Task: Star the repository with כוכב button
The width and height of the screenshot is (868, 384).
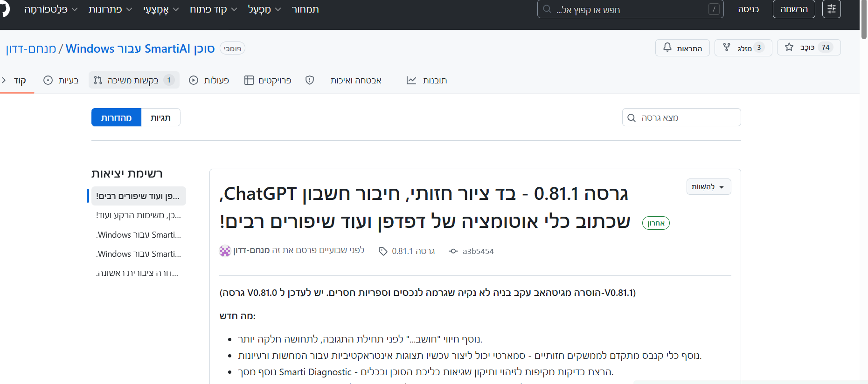Action: pyautogui.click(x=809, y=48)
